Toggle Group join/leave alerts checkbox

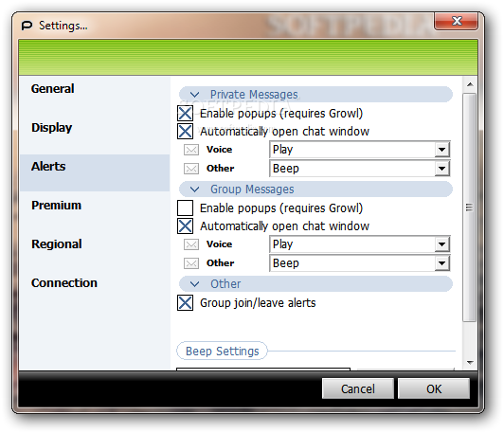(x=185, y=303)
